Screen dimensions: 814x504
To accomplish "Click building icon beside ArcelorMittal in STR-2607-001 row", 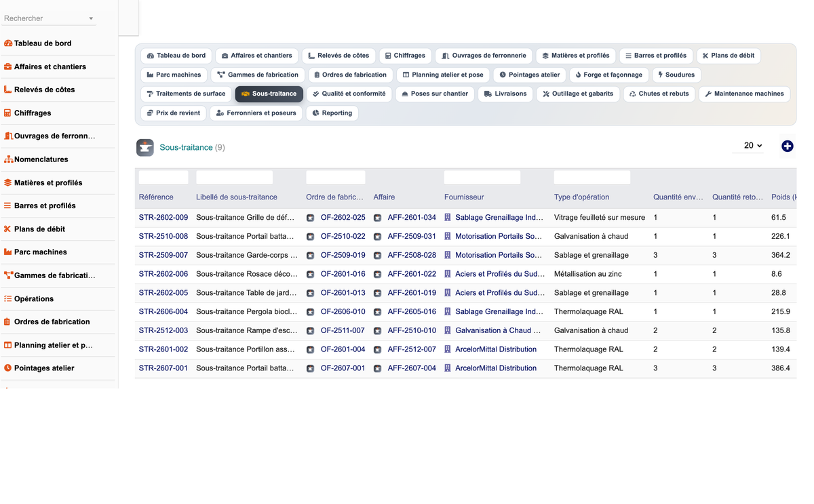I will pyautogui.click(x=448, y=368).
